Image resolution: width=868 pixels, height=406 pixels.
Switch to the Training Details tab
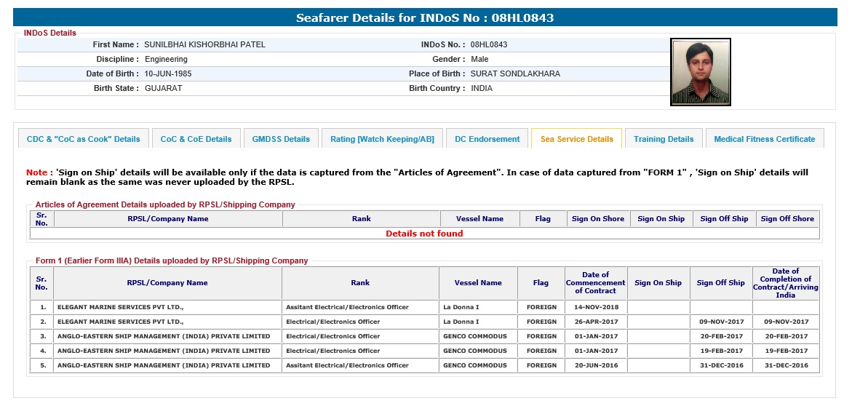coord(664,139)
